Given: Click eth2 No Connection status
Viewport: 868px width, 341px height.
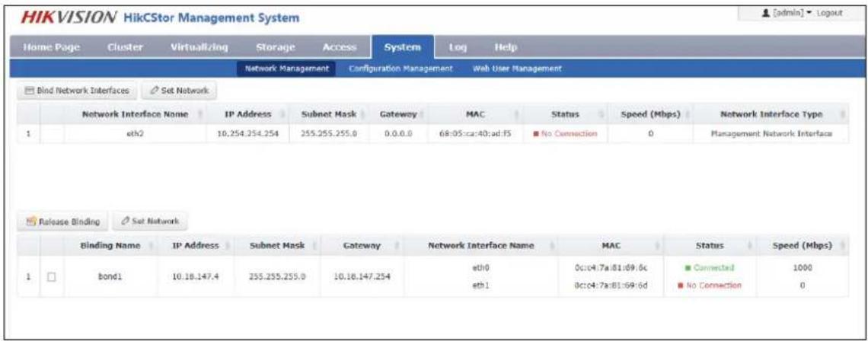Looking at the screenshot, I should tap(565, 134).
